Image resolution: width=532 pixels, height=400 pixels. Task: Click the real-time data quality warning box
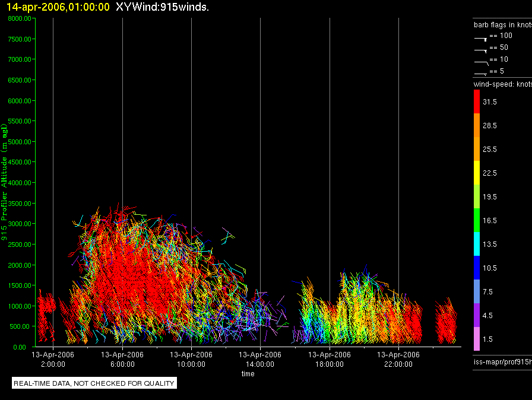[94, 383]
